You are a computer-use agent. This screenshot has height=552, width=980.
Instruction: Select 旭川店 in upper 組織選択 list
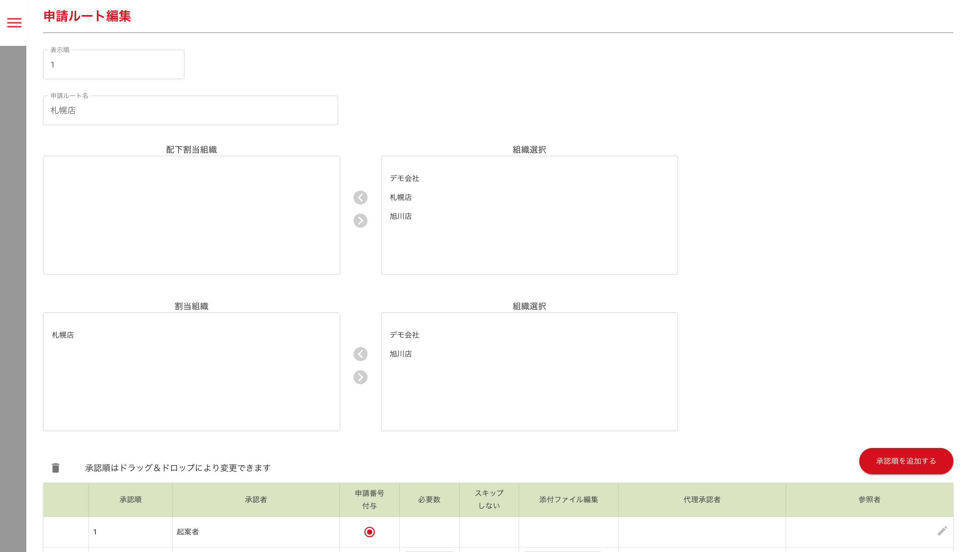click(x=400, y=216)
